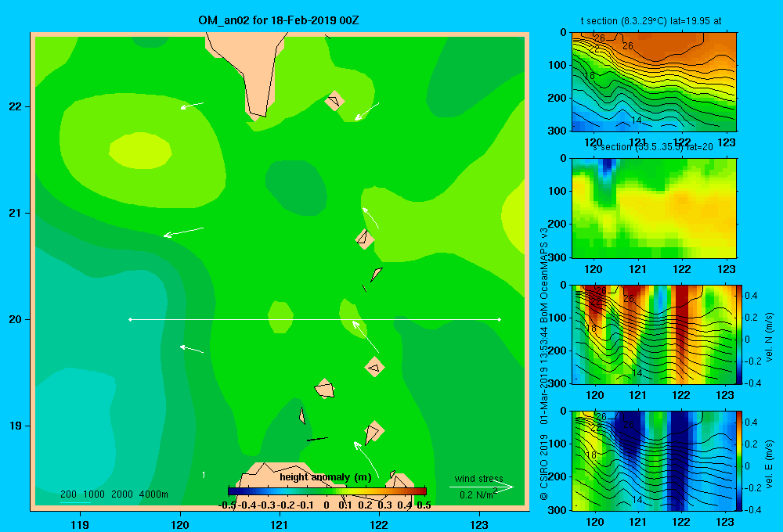Click longitude label 119 on map axis
This screenshot has width=783, height=532.
click(80, 524)
